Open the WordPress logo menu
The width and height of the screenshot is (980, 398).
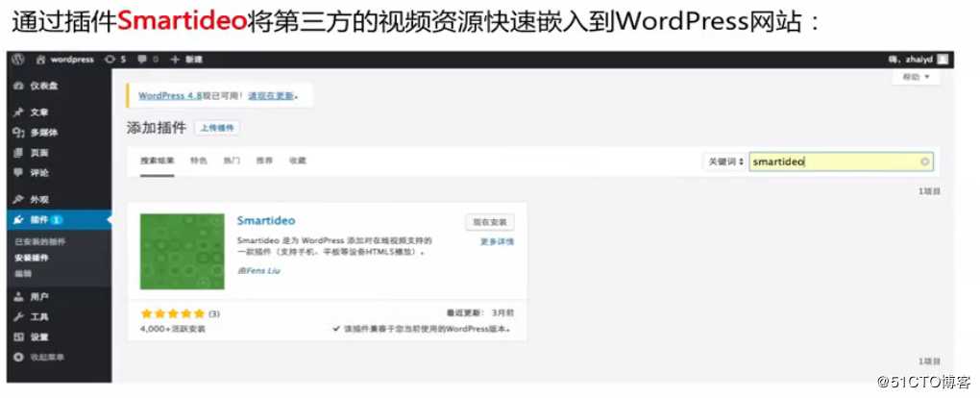(19, 60)
